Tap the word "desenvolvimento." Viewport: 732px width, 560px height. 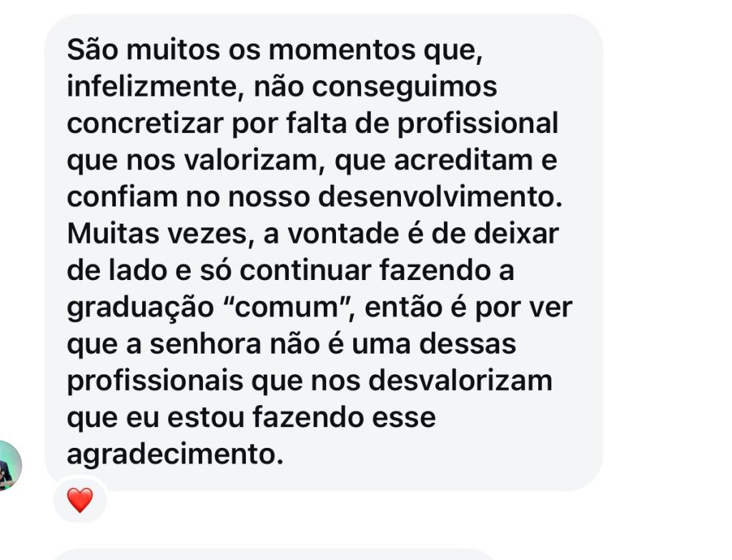[x=440, y=197]
